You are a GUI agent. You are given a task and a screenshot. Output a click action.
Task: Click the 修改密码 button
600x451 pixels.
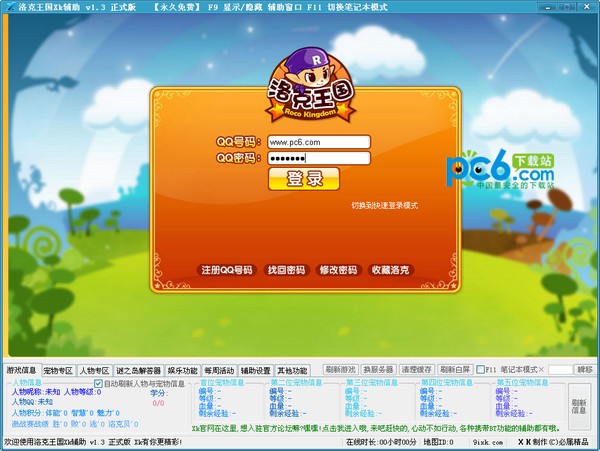click(338, 270)
